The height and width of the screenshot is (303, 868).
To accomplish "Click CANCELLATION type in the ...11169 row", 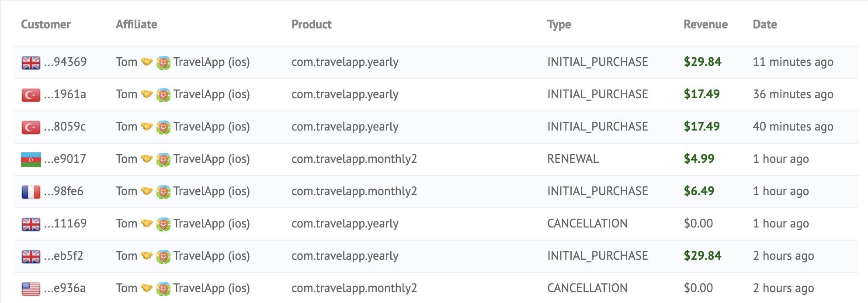I will click(x=587, y=224).
